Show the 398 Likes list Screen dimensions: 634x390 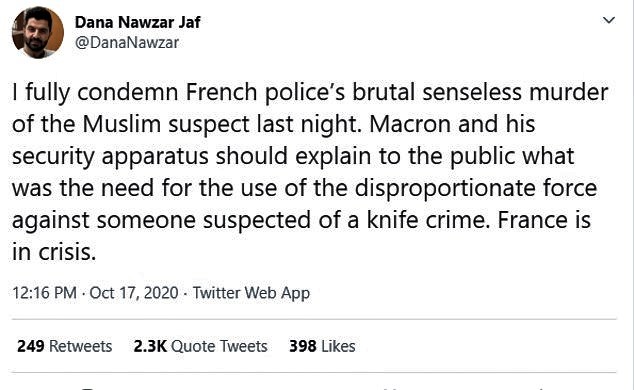(322, 346)
